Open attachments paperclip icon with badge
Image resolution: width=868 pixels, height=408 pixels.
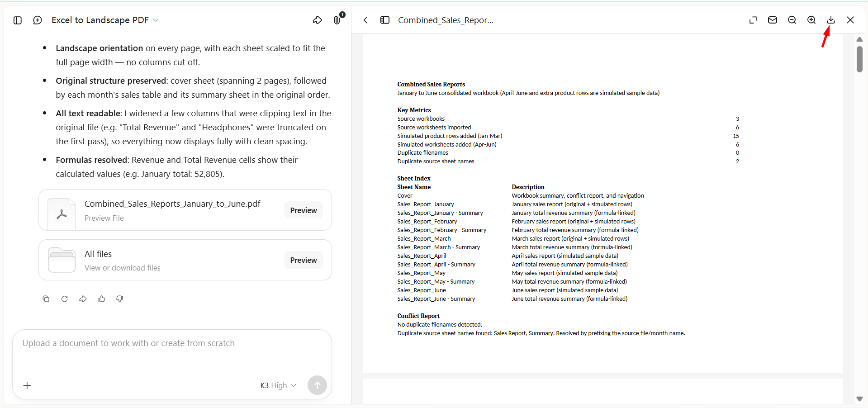337,20
